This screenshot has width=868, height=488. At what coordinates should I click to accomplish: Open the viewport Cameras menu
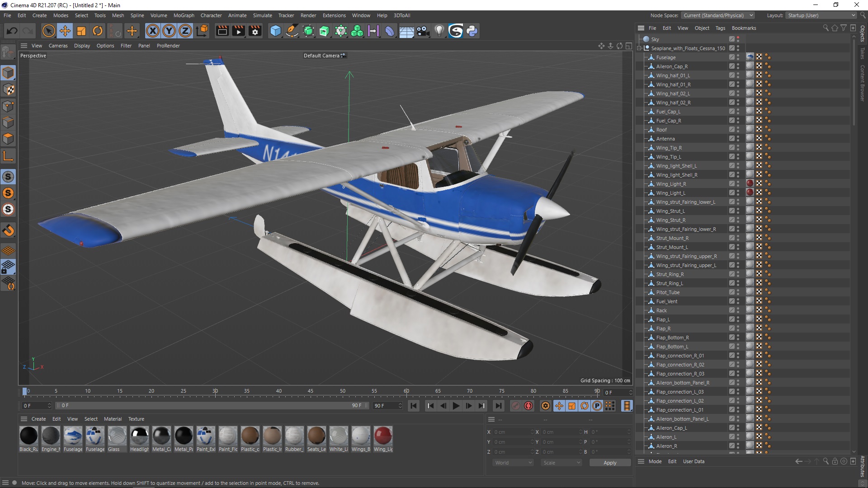coord(58,46)
